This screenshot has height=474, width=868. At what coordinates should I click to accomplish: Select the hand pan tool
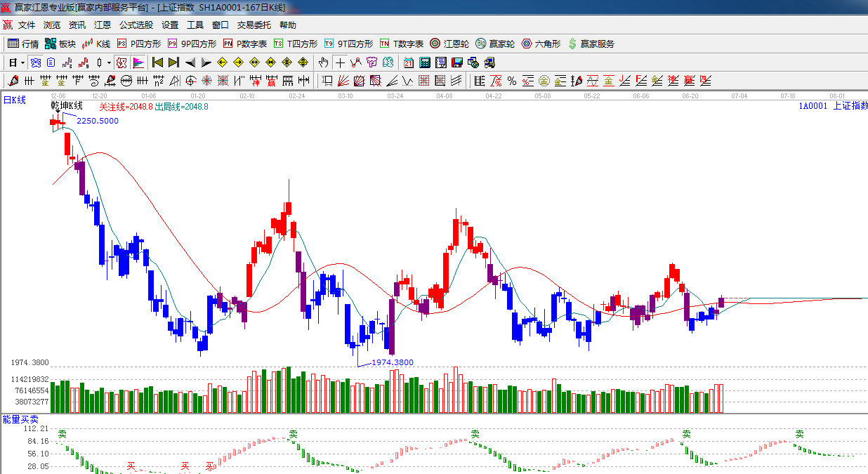point(323,62)
